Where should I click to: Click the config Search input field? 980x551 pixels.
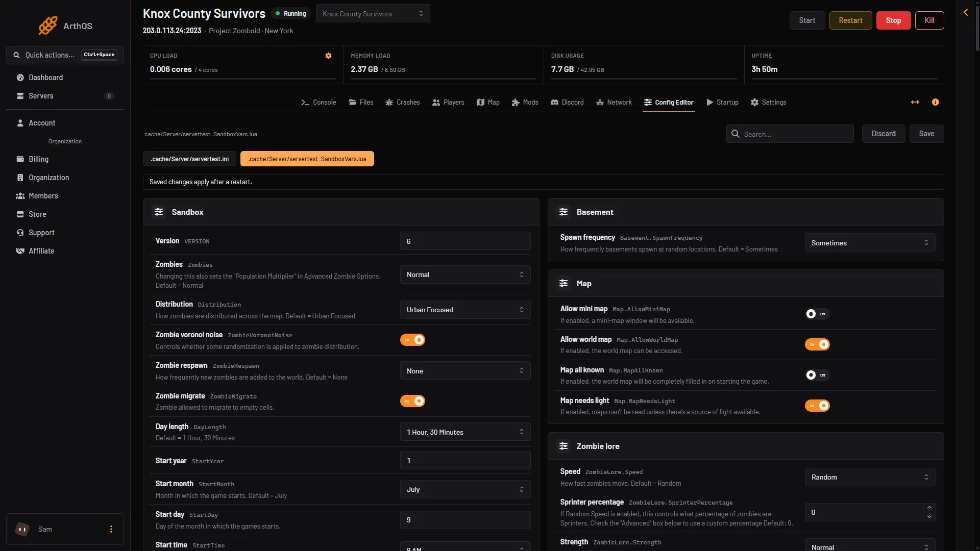[x=790, y=134]
